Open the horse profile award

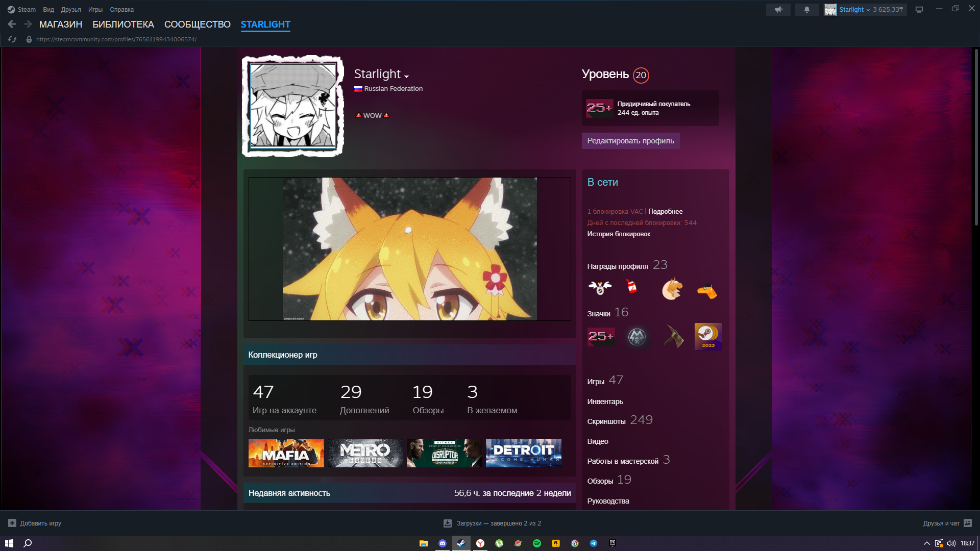coord(672,289)
